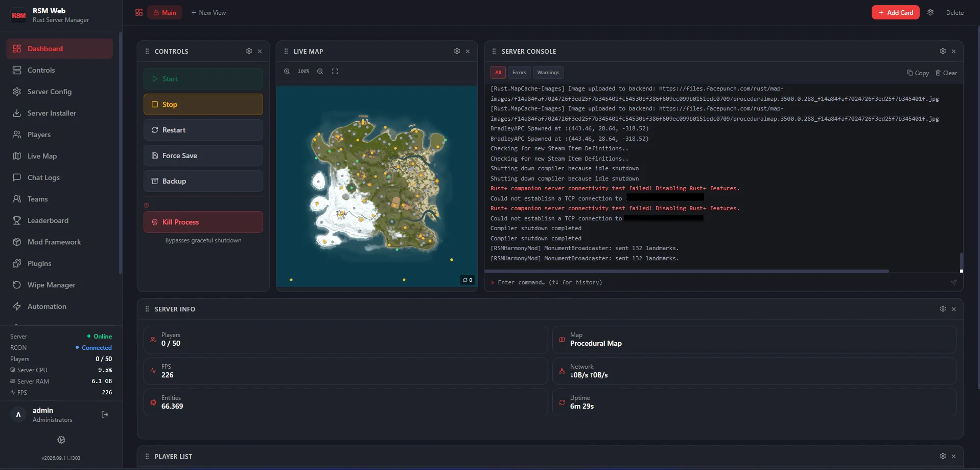Zoom out on the live map

(x=320, y=72)
